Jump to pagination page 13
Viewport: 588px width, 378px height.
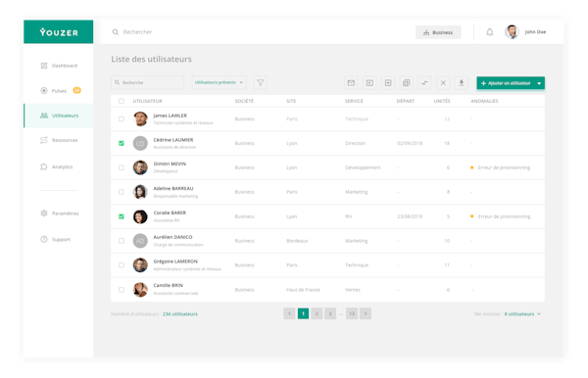tap(352, 313)
